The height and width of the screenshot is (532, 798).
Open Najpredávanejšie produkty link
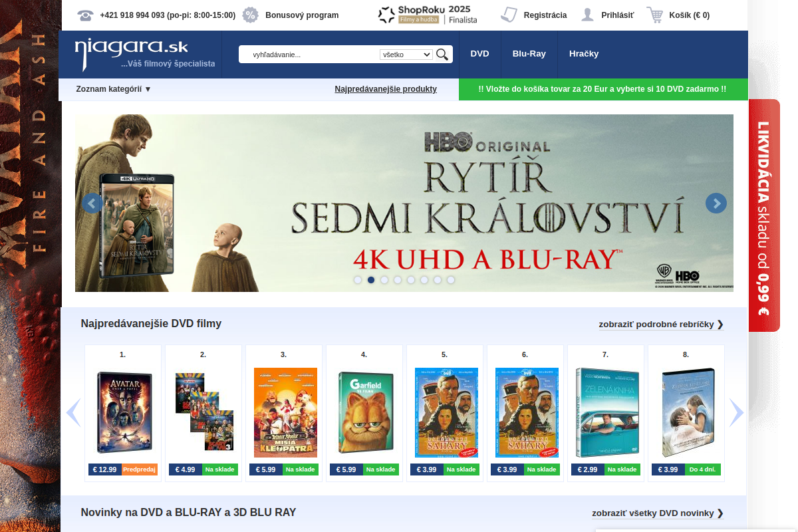click(x=386, y=89)
